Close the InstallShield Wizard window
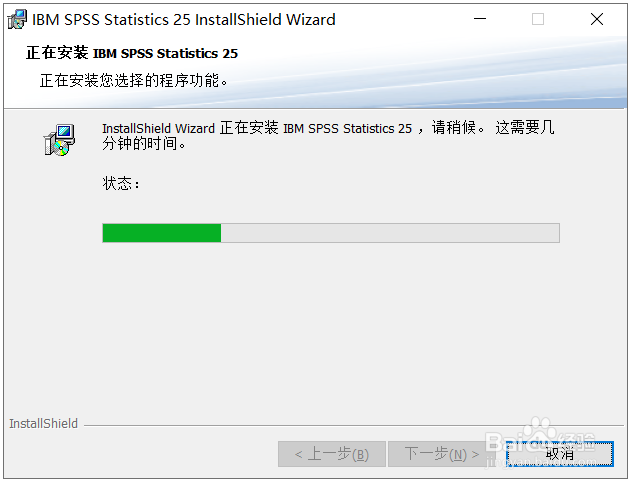Viewport: 632px width, 484px height. (x=597, y=19)
